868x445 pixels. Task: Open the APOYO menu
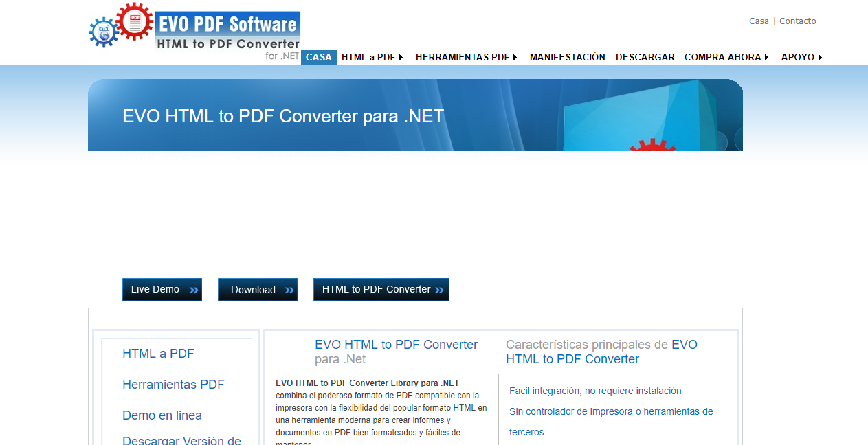798,57
